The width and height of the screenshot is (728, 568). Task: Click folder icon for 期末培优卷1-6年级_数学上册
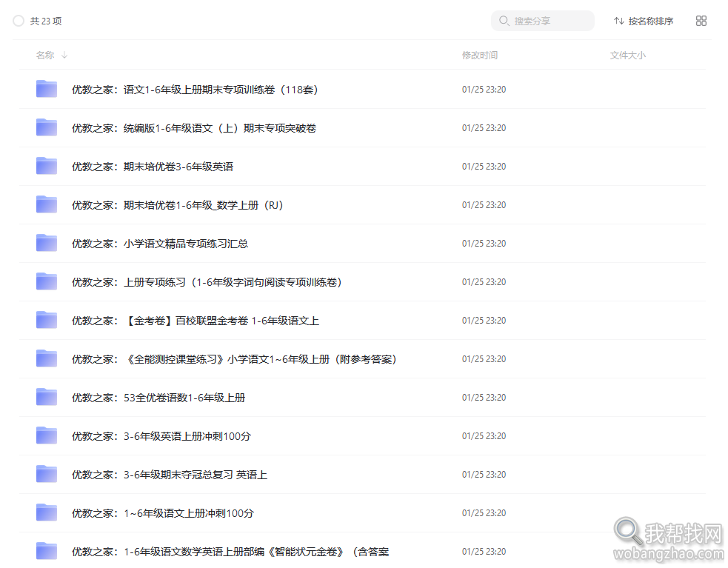[47, 204]
